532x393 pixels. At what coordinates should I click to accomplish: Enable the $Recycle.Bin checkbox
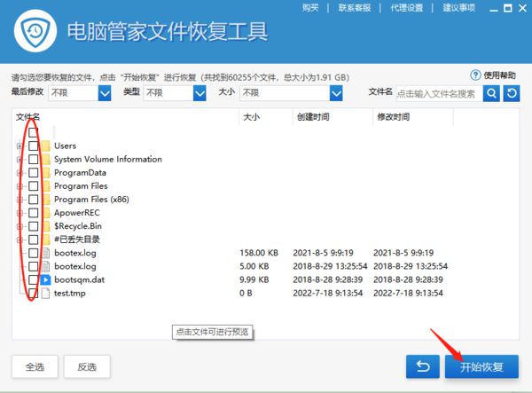tap(33, 226)
